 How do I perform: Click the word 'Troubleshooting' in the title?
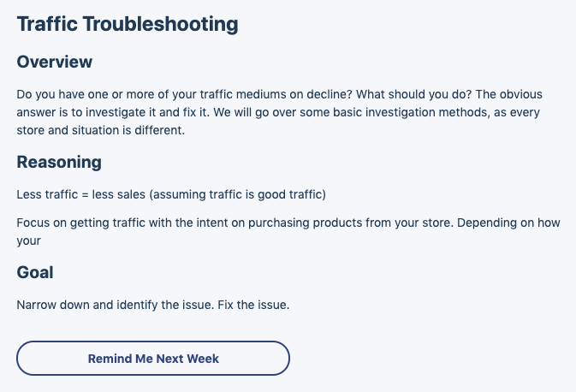pos(161,24)
